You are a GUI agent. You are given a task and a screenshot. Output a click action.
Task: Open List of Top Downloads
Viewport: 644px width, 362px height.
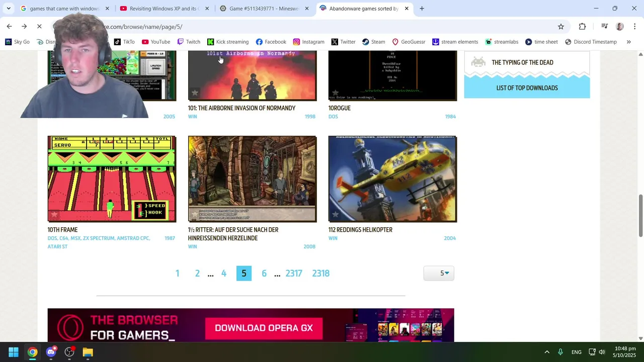[527, 88]
